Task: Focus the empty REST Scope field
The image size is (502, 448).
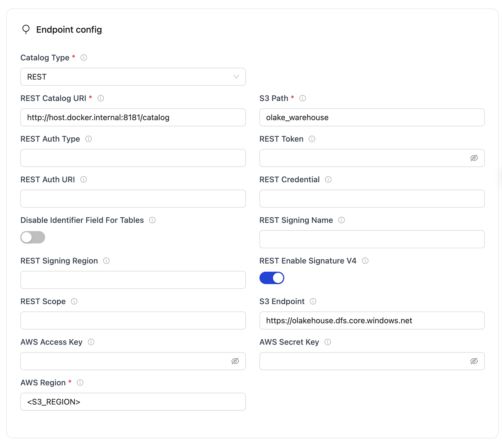Action: tap(133, 320)
